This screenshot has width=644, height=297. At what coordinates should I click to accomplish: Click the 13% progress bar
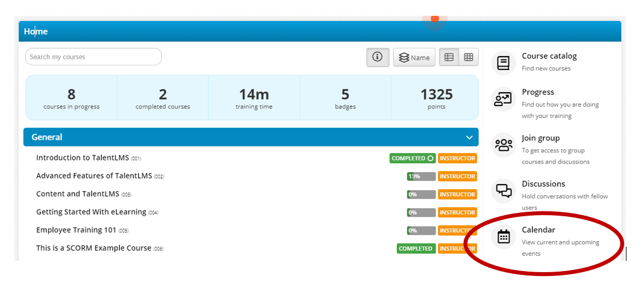421,176
